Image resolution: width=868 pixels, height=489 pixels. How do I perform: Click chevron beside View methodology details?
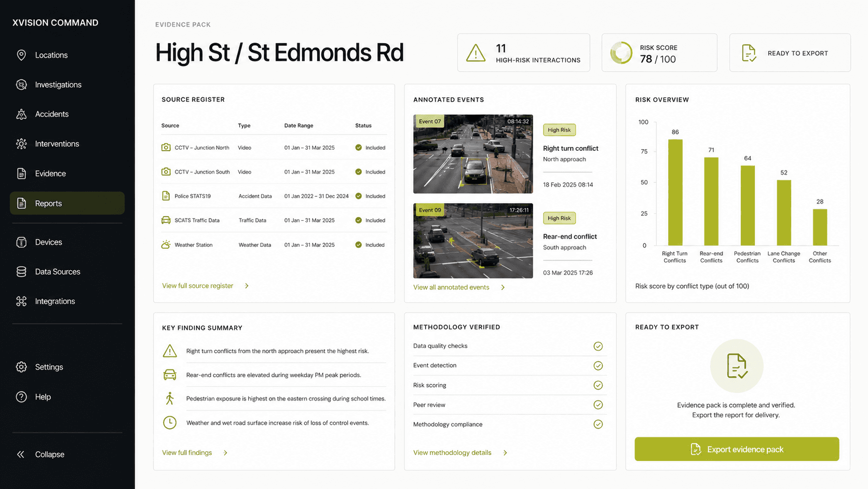[505, 453]
